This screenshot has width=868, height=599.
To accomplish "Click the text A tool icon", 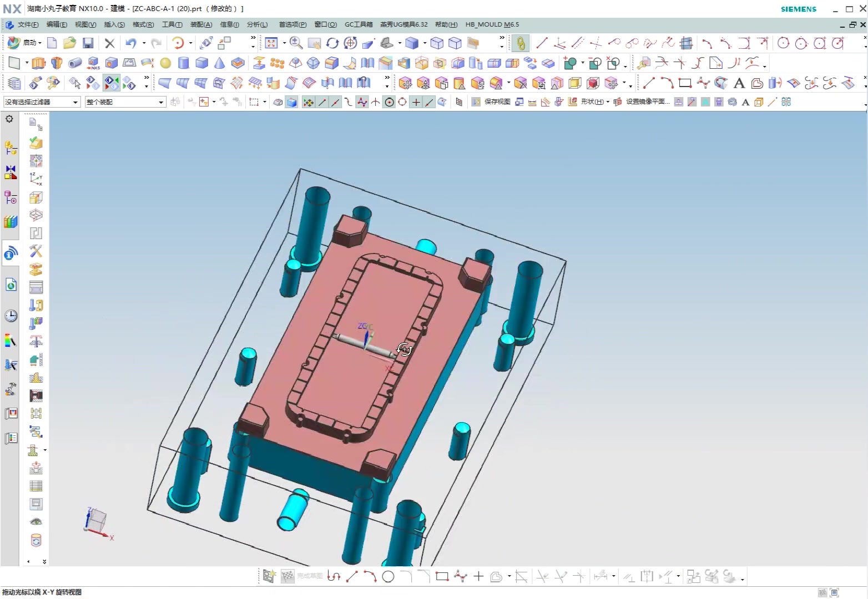I will pos(739,83).
